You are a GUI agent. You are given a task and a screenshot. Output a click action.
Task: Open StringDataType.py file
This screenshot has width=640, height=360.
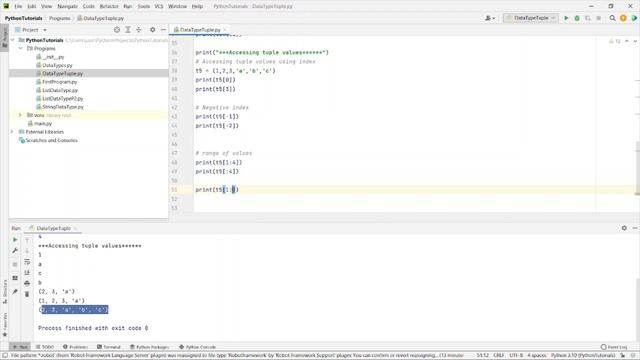[x=62, y=107]
